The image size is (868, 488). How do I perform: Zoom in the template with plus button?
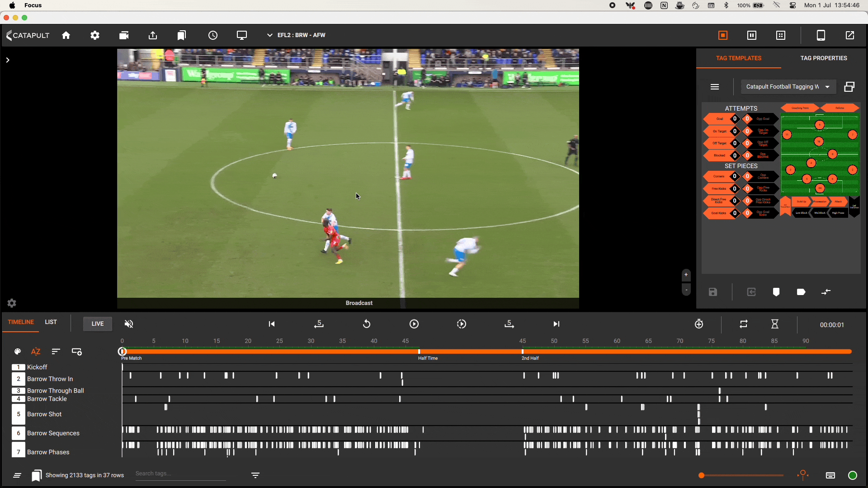click(686, 275)
